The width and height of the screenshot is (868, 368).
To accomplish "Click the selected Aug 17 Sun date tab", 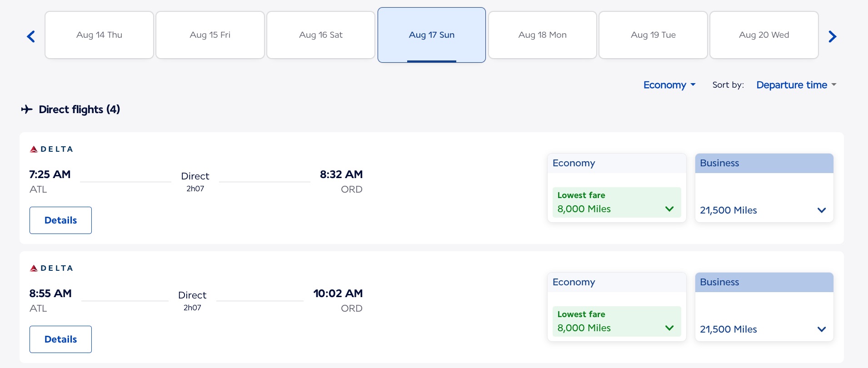I will pyautogui.click(x=431, y=35).
